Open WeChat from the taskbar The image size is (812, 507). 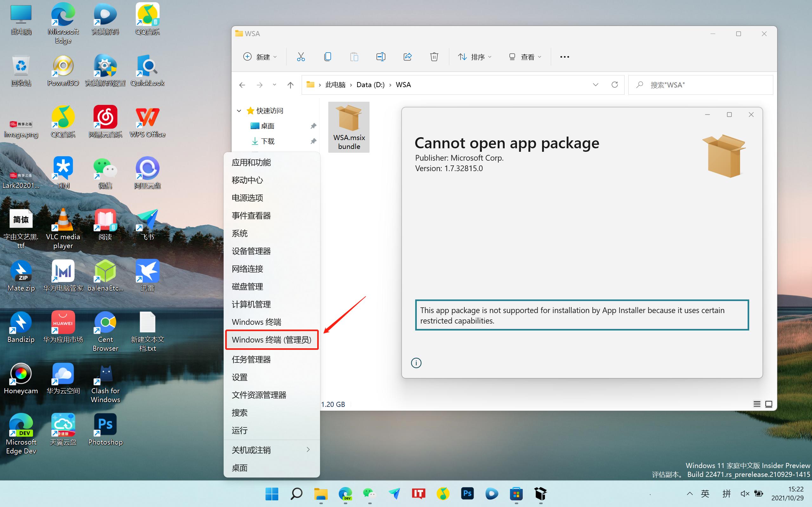click(369, 493)
